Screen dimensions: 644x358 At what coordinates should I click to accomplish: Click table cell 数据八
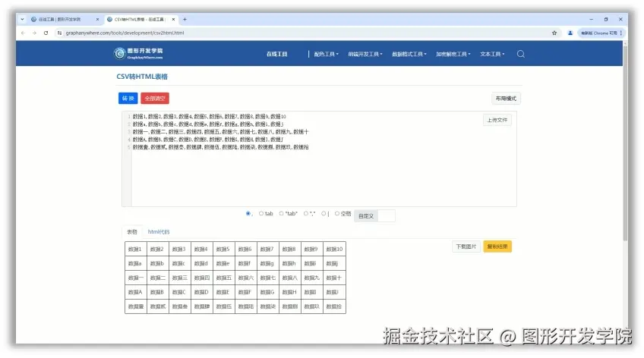(x=289, y=278)
